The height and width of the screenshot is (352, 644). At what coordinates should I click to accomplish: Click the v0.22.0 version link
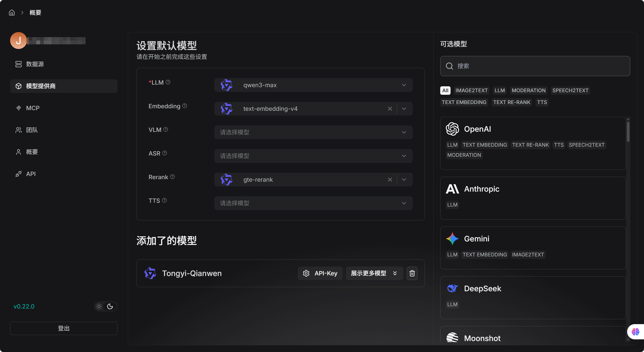tap(24, 306)
